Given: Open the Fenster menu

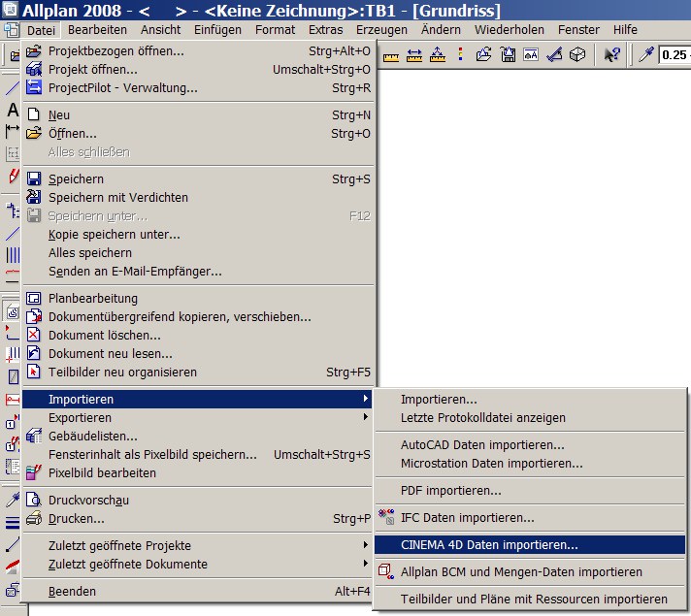Looking at the screenshot, I should (x=578, y=30).
